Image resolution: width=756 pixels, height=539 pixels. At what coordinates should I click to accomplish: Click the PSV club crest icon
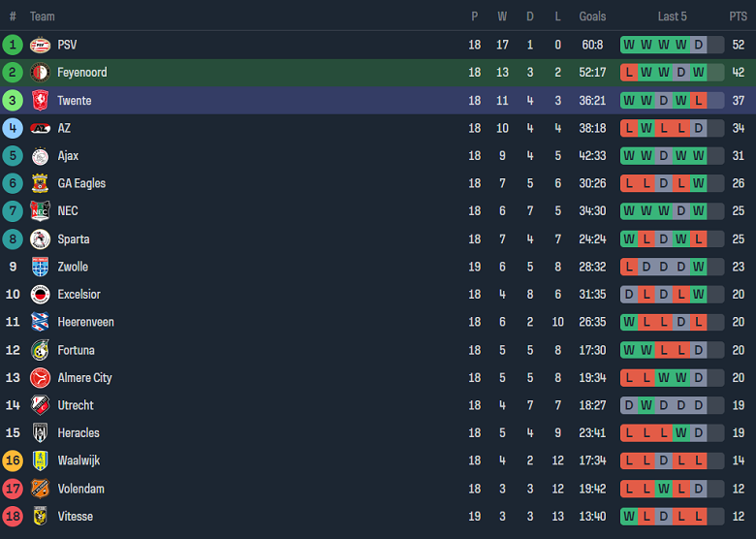pyautogui.click(x=40, y=45)
